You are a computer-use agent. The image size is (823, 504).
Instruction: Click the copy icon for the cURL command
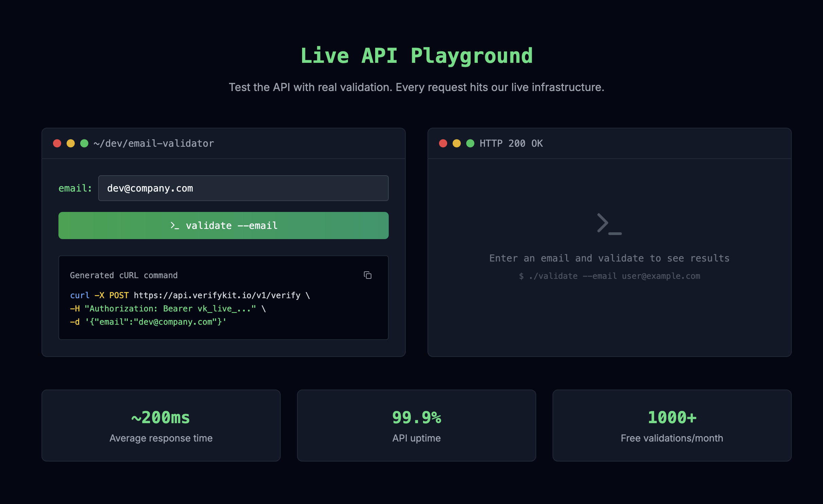(x=368, y=275)
